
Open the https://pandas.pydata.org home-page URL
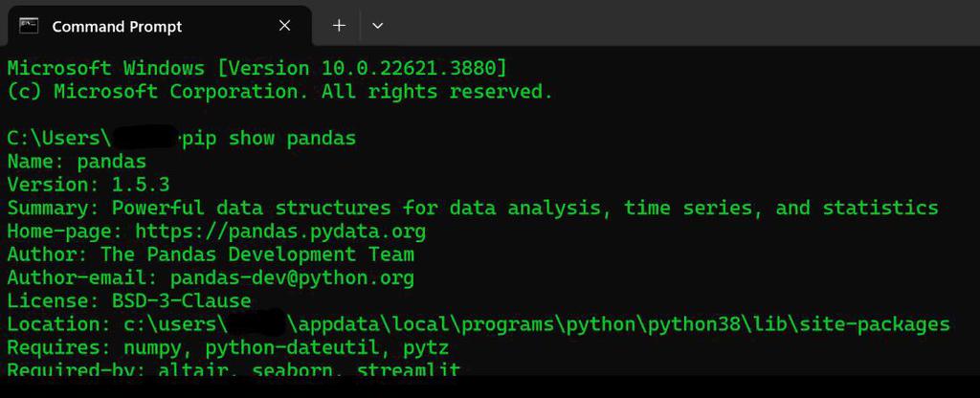[x=280, y=232]
